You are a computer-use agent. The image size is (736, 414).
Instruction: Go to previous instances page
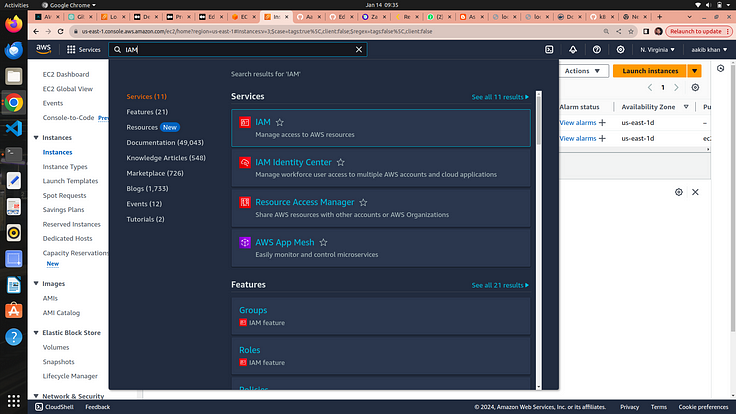tap(650, 87)
